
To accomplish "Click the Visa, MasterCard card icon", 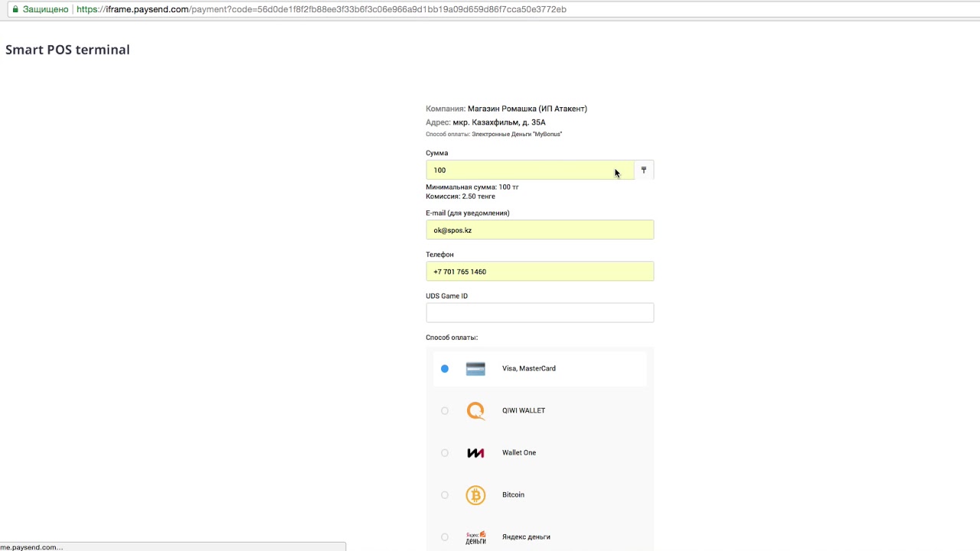I will pos(475,369).
